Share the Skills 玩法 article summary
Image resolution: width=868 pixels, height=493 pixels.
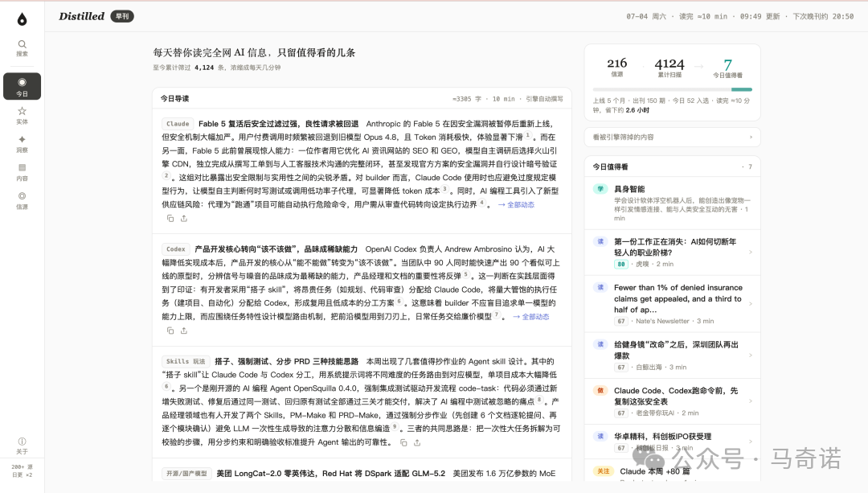tap(417, 442)
